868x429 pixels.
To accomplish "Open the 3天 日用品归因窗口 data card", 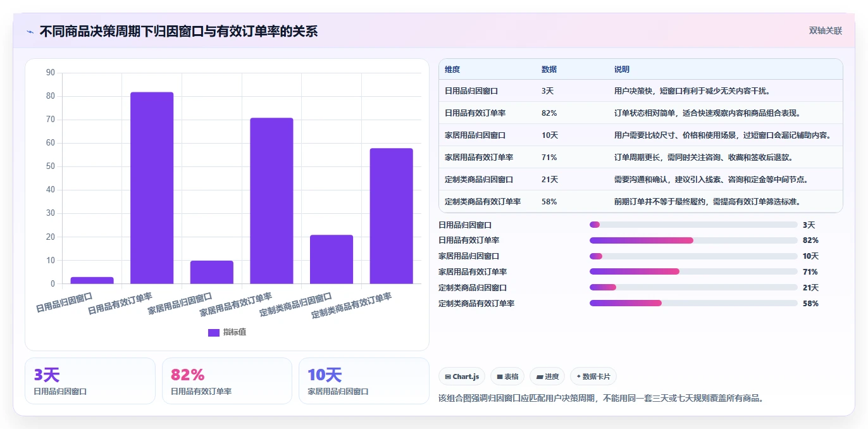I will click(x=90, y=381).
